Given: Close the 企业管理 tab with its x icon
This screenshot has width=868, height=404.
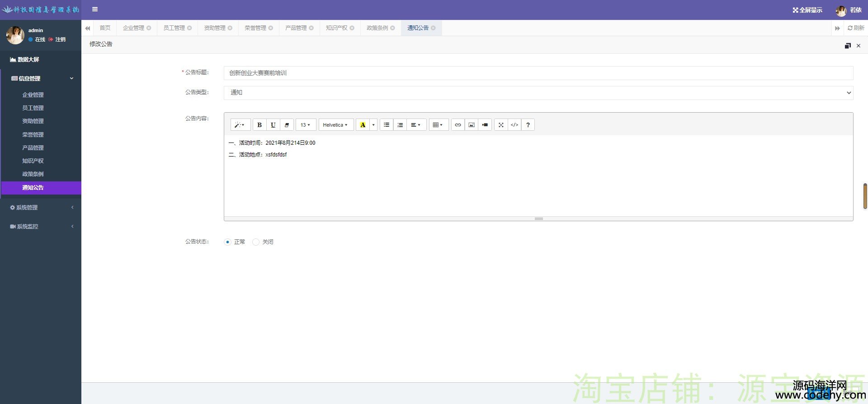Looking at the screenshot, I should click(x=149, y=28).
